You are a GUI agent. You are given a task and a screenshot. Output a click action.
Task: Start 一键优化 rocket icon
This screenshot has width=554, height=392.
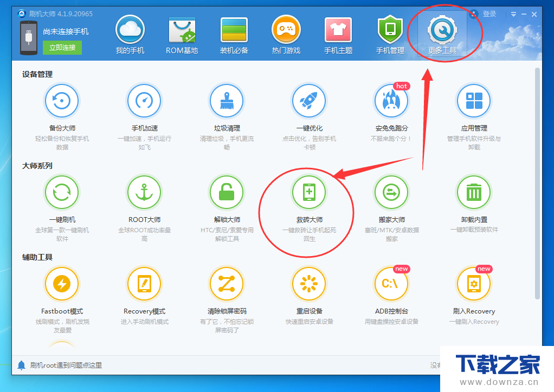pyautogui.click(x=309, y=101)
